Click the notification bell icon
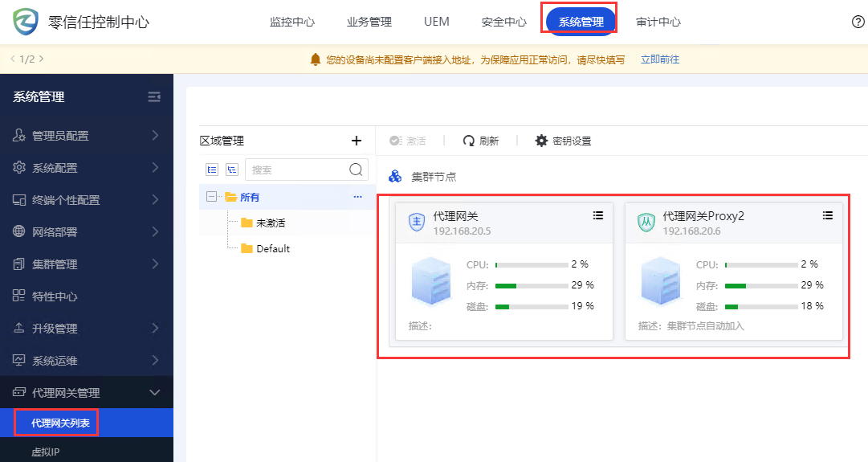The image size is (868, 462). pos(316,59)
